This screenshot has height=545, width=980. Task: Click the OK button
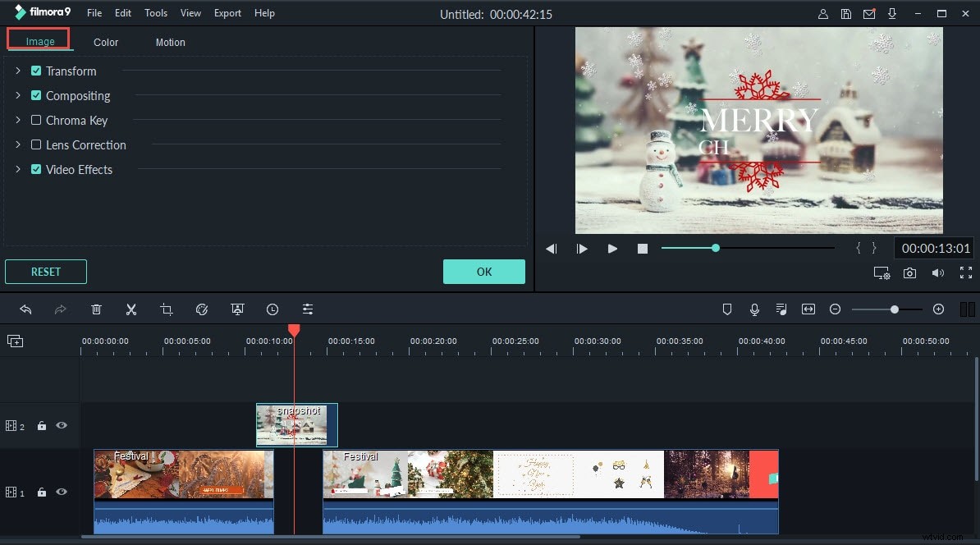tap(483, 271)
